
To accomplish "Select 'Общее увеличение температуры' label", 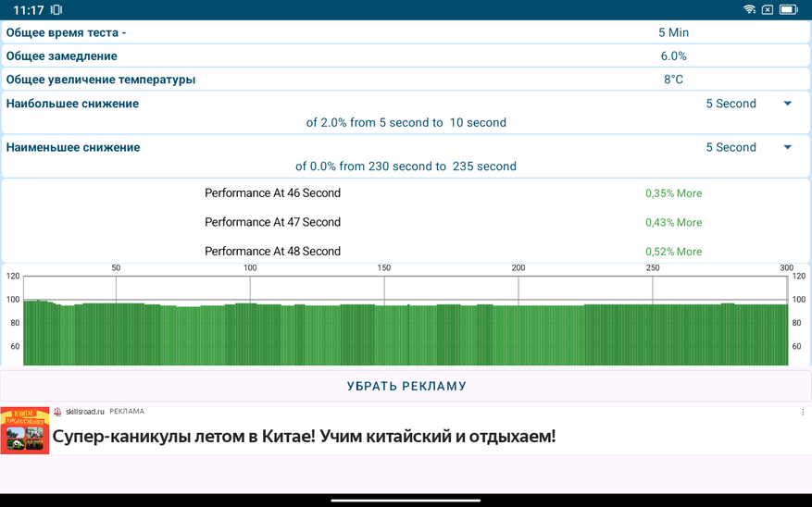I will [101, 80].
